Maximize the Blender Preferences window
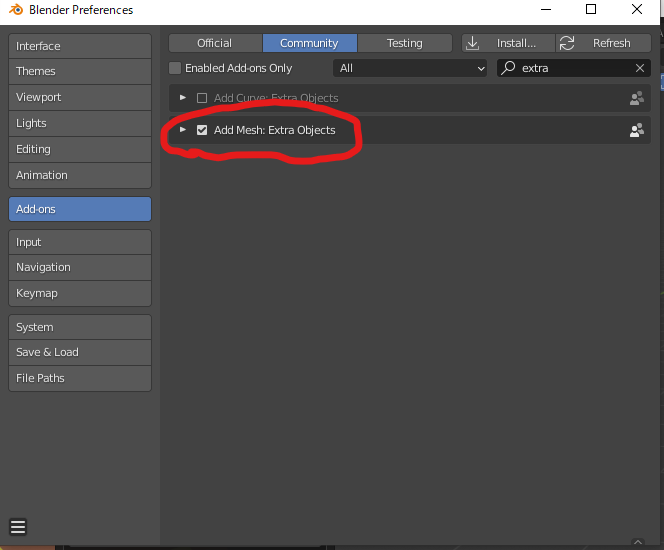The height and width of the screenshot is (550, 664). click(x=591, y=9)
